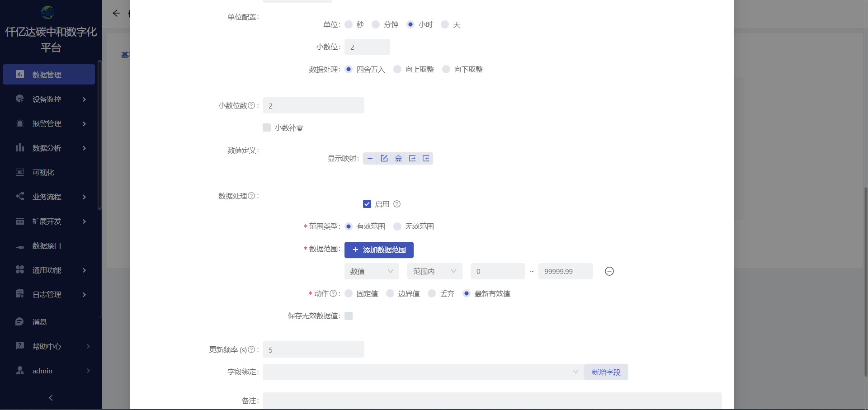Open 消息 menu item
Viewport: 868px width, 410px height.
pyautogui.click(x=49, y=322)
